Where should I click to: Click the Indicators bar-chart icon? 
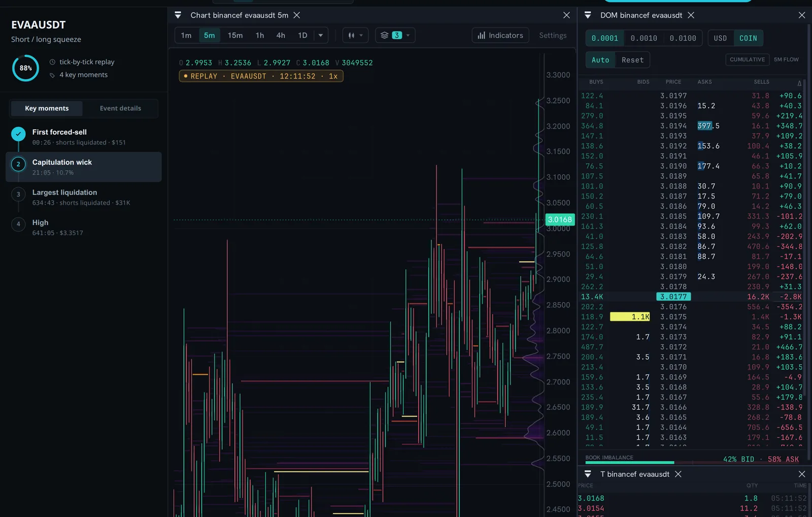[x=481, y=36]
